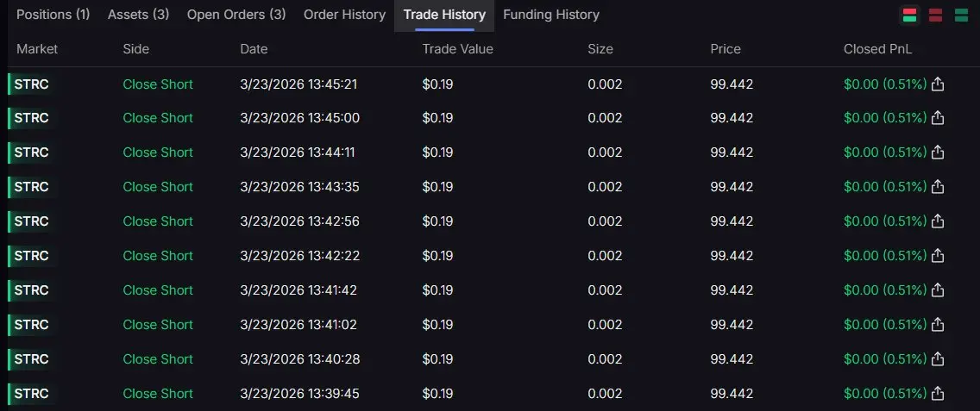Show both buy and sell trades filter

909,15
